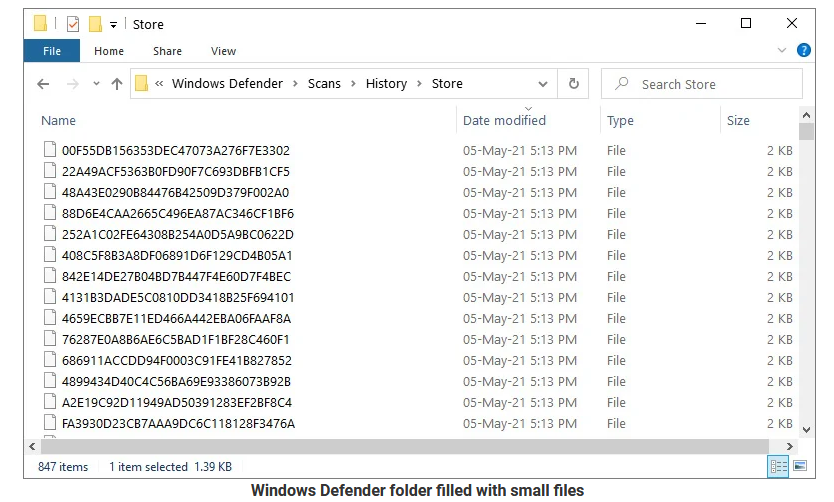Click file icon beside 4131B3DADE5C0810DD3418B25F694101
Screen dimensions: 834x502
(x=50, y=296)
